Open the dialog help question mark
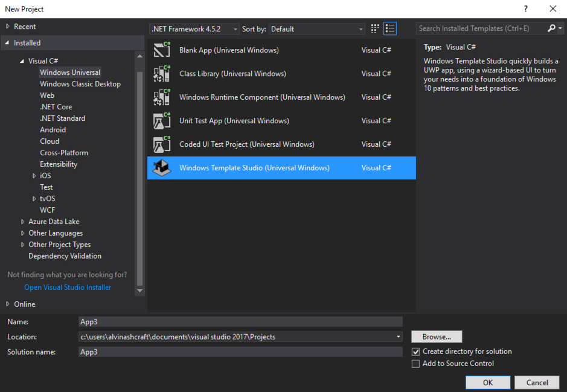This screenshot has width=567, height=392. [526, 8]
